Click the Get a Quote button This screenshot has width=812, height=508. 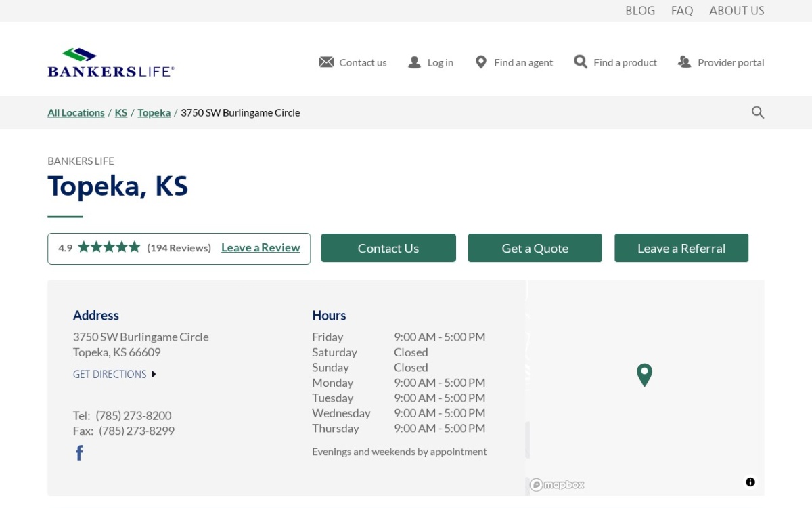coord(535,248)
